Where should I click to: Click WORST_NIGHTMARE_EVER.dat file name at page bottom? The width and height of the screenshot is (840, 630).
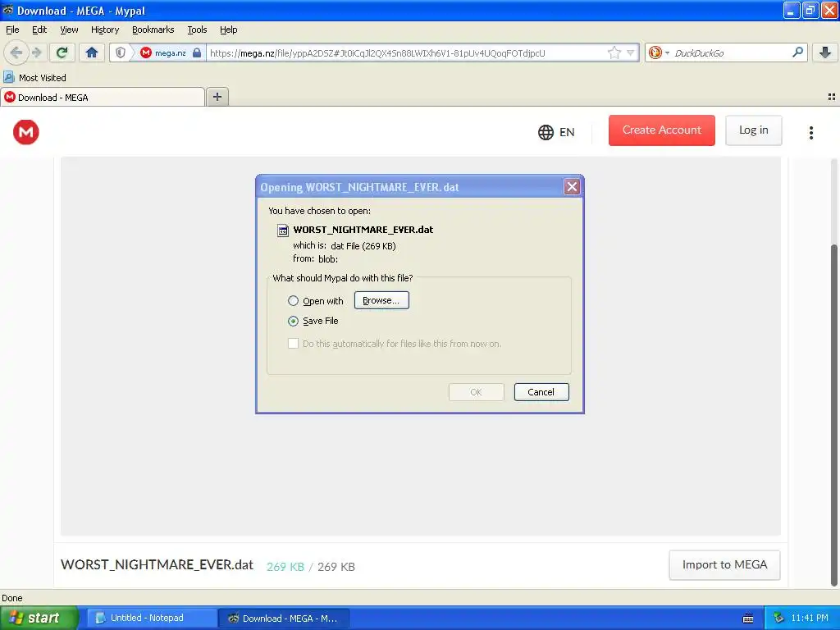click(x=157, y=564)
